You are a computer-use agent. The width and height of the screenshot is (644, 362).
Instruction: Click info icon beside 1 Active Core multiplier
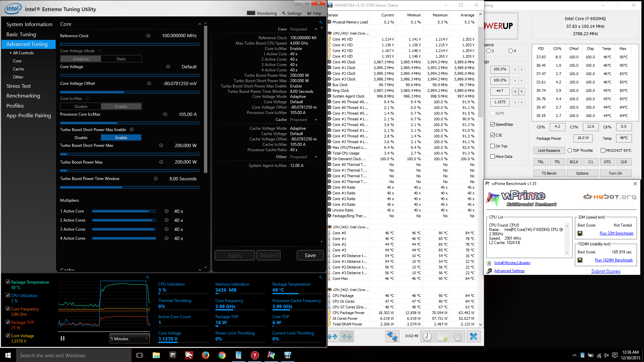coord(166,211)
